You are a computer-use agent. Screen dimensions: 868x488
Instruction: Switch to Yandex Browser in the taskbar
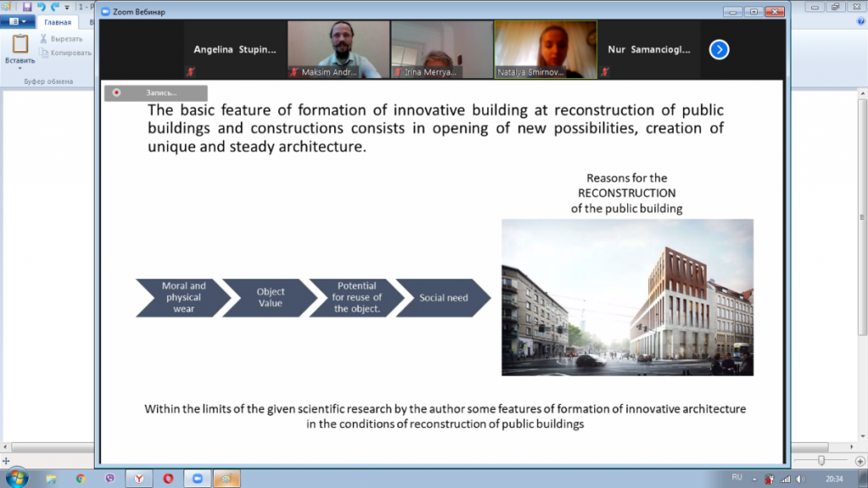[x=139, y=479]
